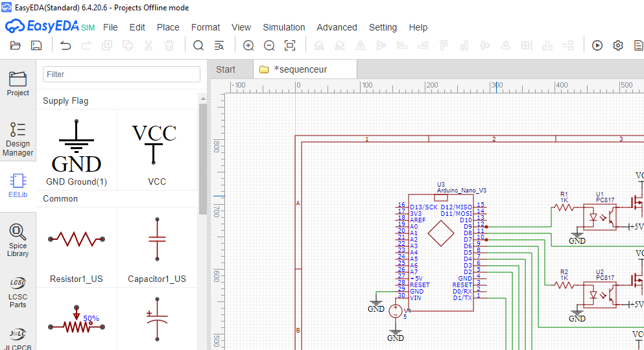The height and width of the screenshot is (350, 644).
Task: Select the EELib sidebar panel
Action: click(18, 186)
